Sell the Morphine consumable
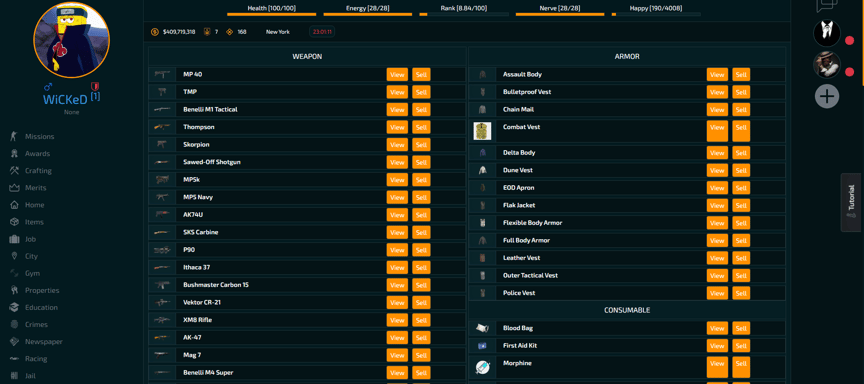Image resolution: width=864 pixels, height=384 pixels. 741,367
